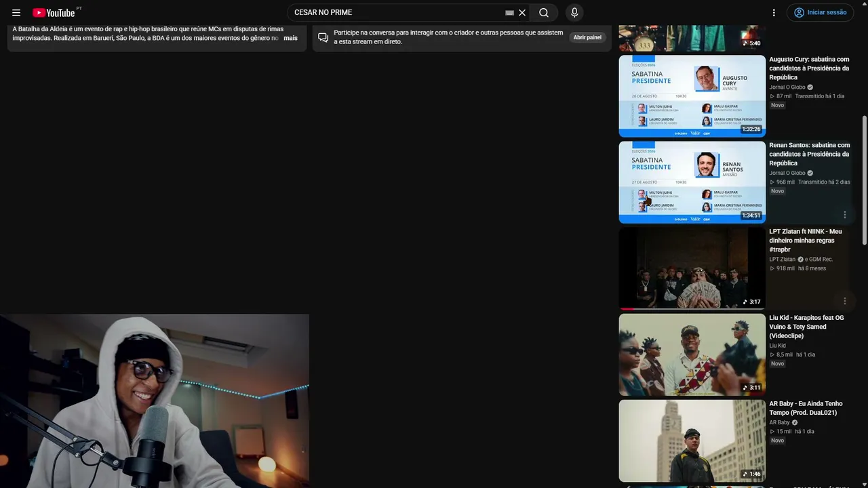Click the "8,5 mil" view count text
868x488 pixels.
(x=785, y=354)
